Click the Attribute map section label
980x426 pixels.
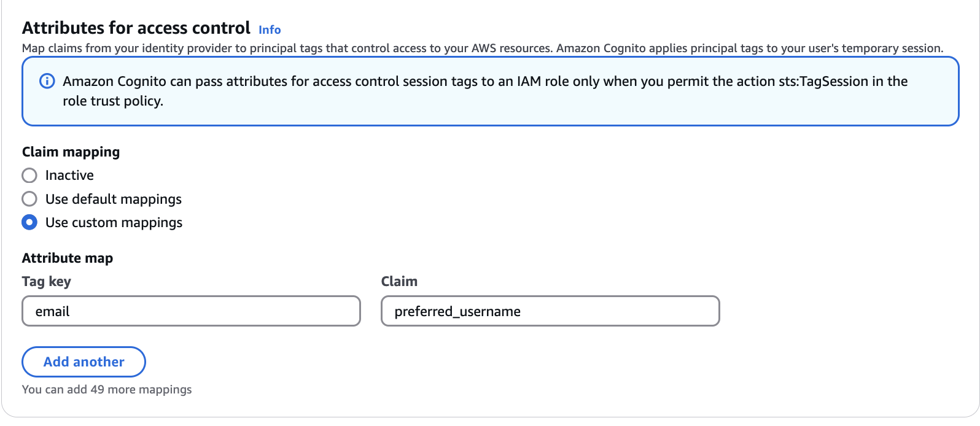pyautogui.click(x=68, y=258)
